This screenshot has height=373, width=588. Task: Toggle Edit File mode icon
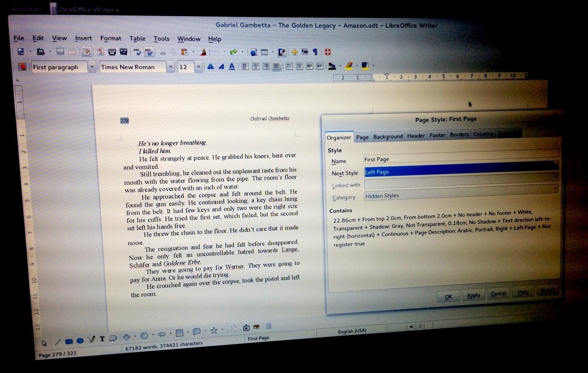[86, 52]
